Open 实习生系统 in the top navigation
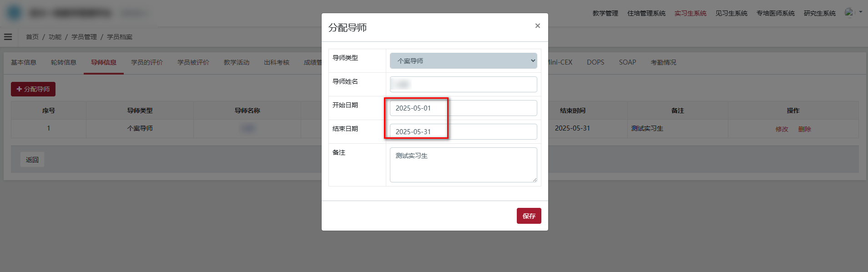The image size is (868, 272). pos(690,13)
